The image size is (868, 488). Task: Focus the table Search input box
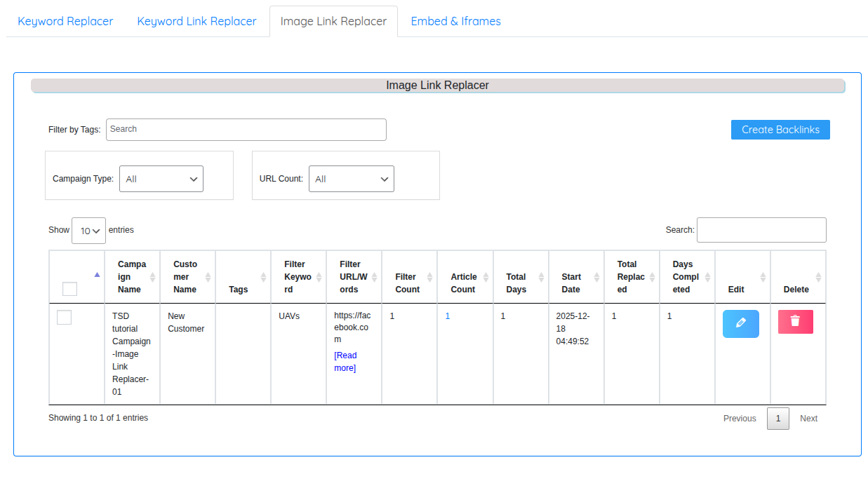pyautogui.click(x=761, y=230)
